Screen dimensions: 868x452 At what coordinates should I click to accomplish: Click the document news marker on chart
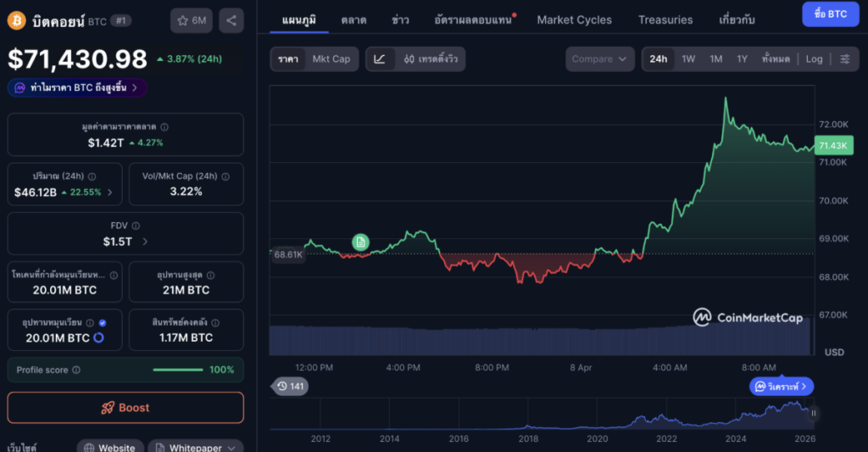(x=360, y=243)
